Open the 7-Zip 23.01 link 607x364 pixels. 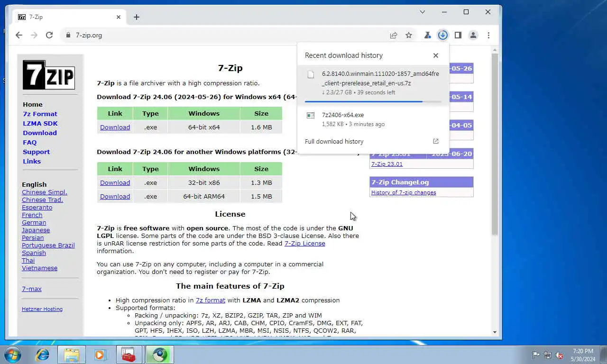click(387, 164)
